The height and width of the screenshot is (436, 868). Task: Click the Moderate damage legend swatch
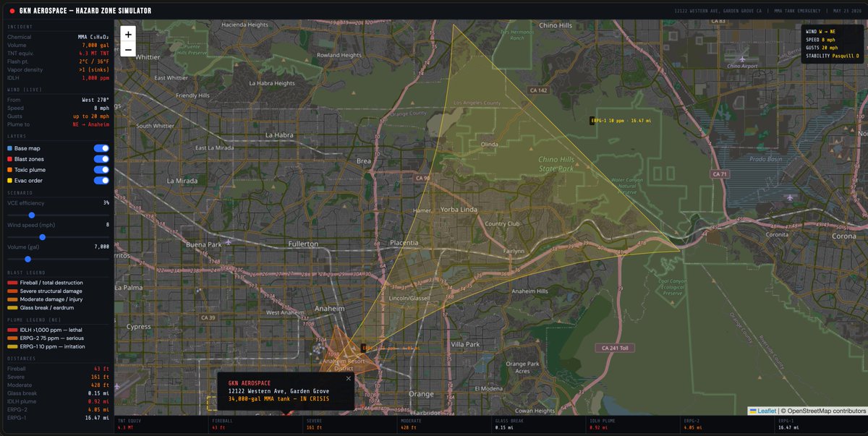tap(12, 299)
